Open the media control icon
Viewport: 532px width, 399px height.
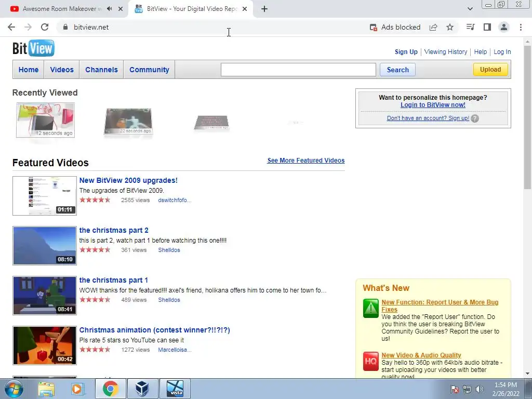[x=470, y=27]
